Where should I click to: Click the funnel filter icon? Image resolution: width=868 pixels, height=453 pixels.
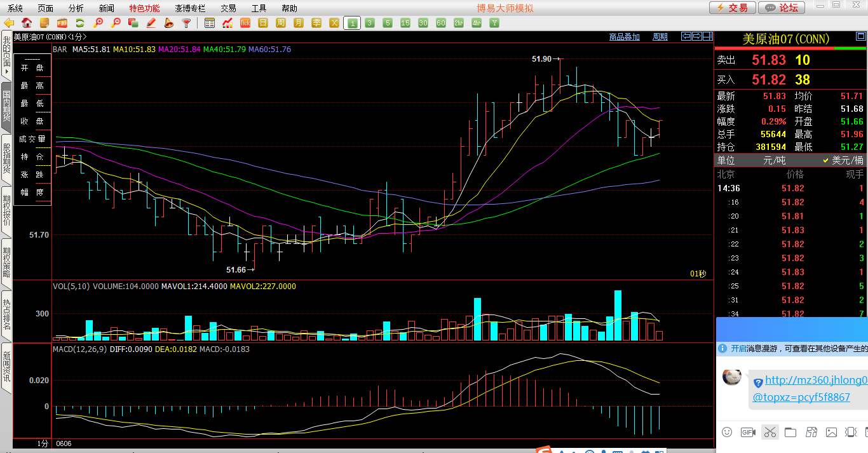coord(186,24)
